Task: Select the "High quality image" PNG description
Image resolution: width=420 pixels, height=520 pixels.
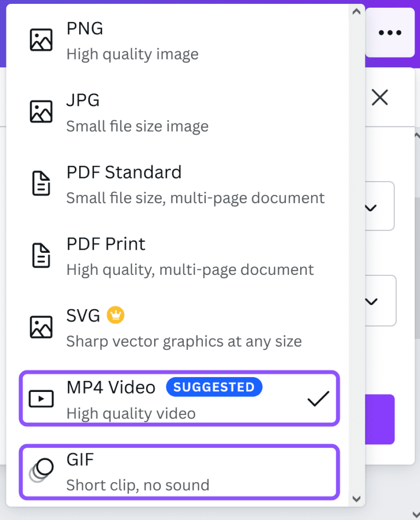Action: [132, 54]
